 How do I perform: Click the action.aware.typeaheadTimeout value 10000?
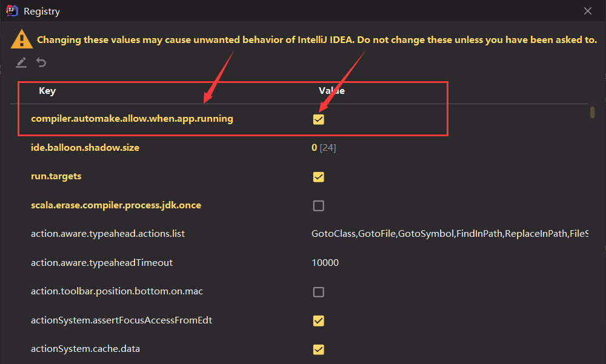(x=325, y=263)
